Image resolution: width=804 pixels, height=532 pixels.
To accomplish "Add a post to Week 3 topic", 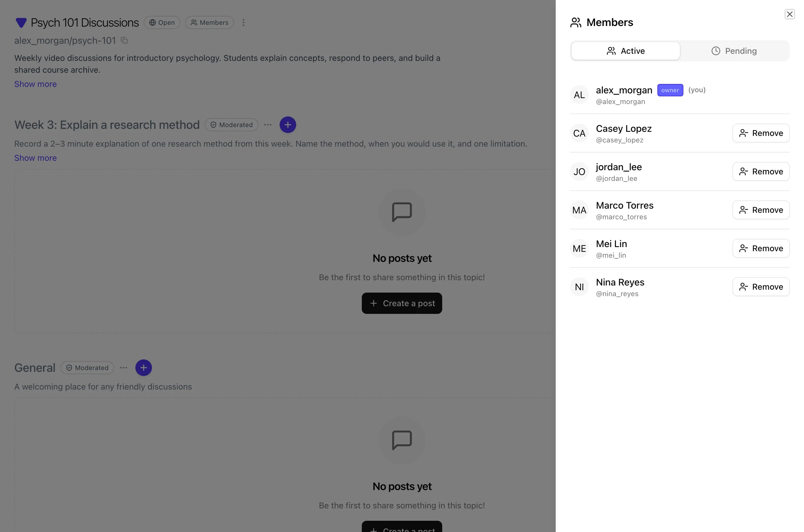I will click(x=288, y=124).
